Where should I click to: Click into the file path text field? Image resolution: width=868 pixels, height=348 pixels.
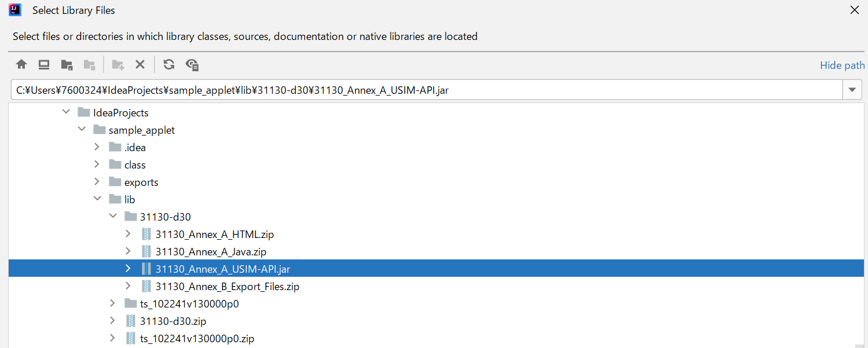[x=405, y=90]
